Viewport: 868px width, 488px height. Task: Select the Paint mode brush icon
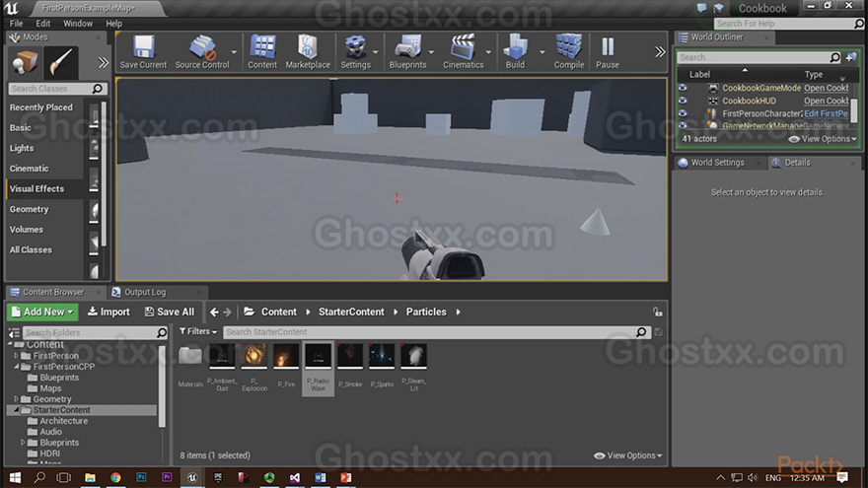pos(60,62)
